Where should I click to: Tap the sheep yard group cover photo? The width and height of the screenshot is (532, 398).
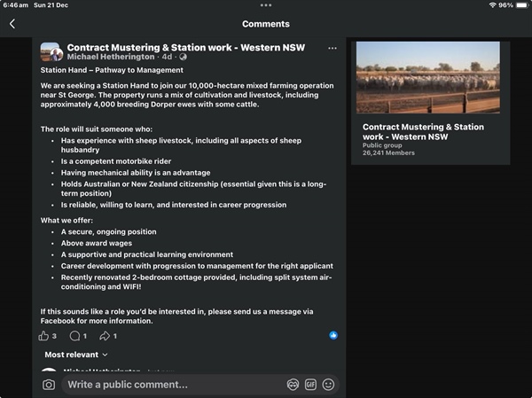point(427,77)
